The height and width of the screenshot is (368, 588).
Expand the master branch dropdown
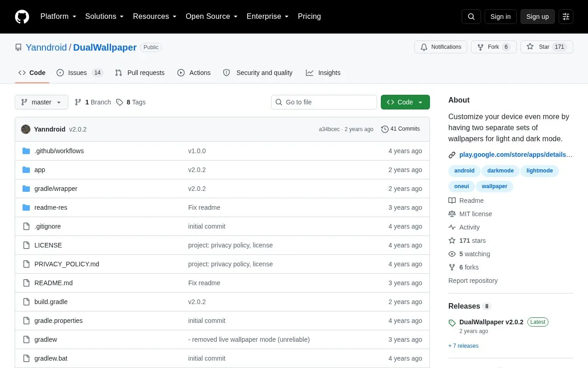tap(41, 102)
